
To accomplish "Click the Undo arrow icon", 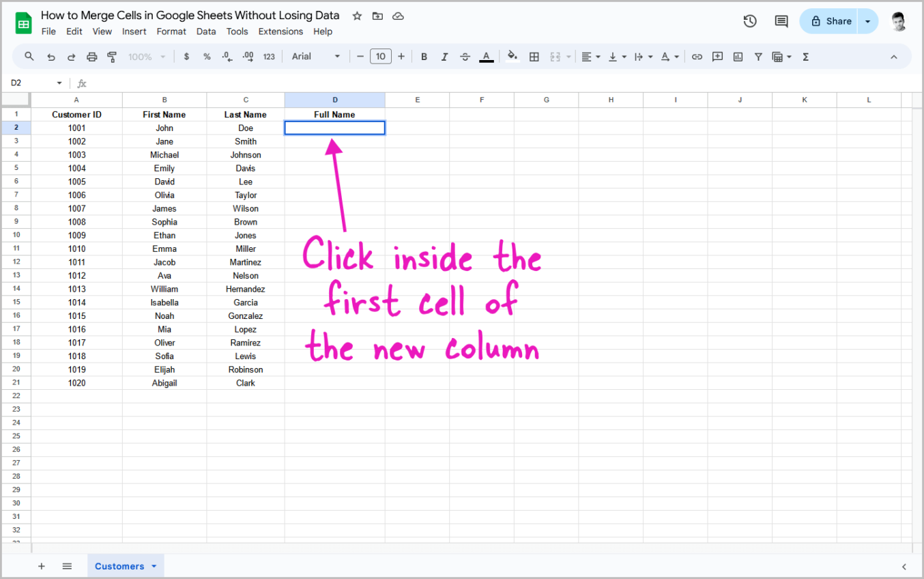I will tap(50, 57).
